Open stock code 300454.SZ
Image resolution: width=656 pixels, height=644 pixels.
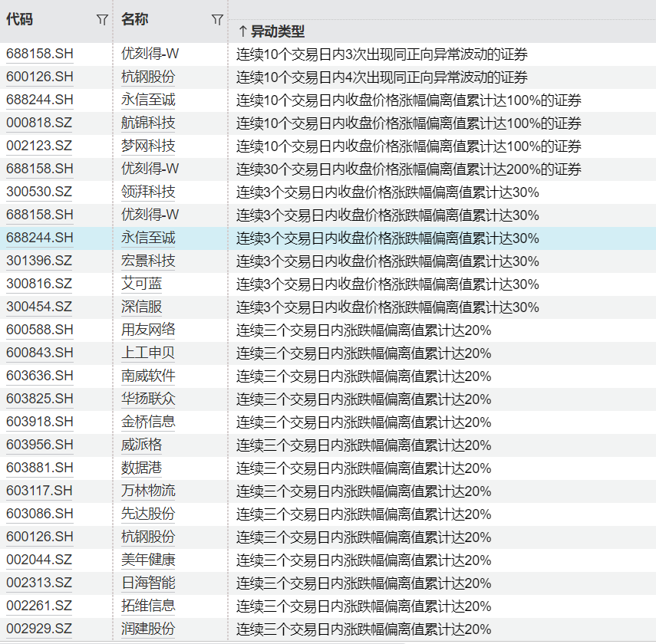tap(39, 307)
